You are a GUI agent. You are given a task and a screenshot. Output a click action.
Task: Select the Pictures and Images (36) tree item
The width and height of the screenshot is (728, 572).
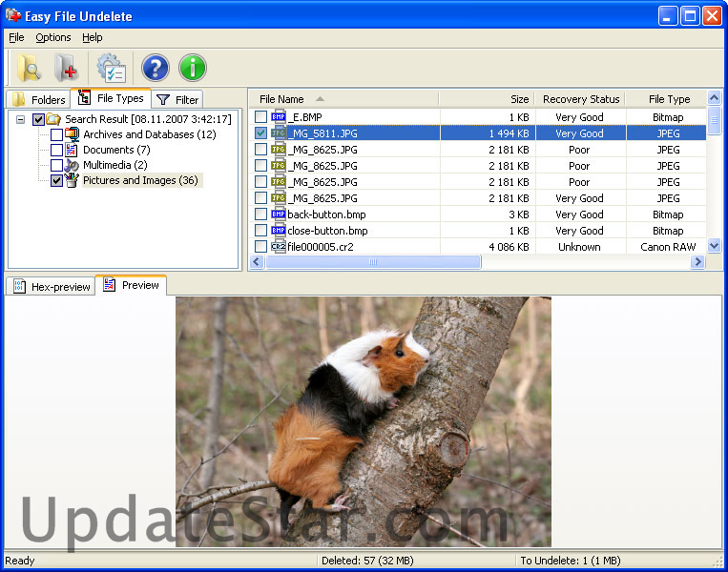[x=140, y=180]
